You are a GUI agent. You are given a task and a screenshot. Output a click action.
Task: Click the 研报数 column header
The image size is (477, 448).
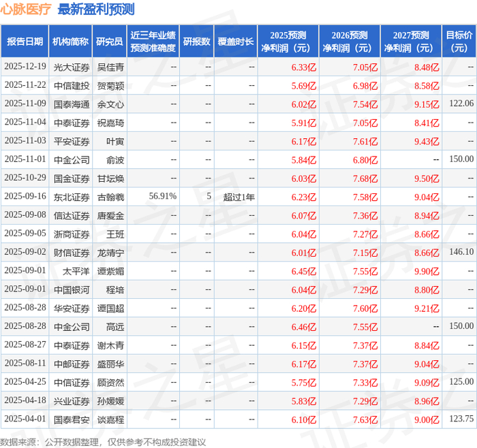coord(196,42)
